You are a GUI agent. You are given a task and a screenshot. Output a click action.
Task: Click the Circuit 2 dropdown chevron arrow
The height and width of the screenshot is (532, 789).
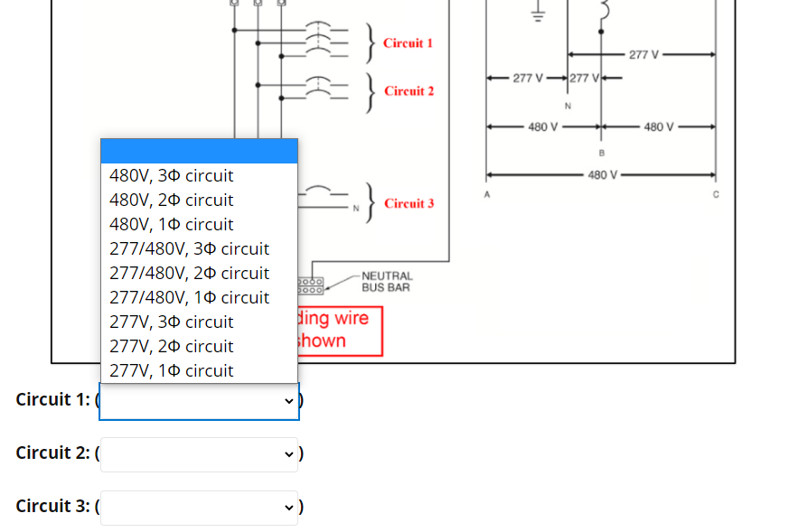pos(287,453)
